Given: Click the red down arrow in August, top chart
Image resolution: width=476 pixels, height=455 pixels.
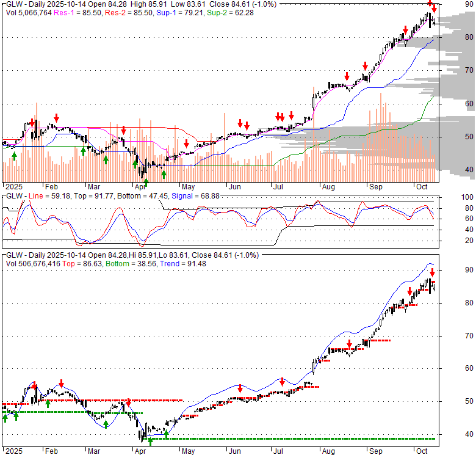Looking at the screenshot, I should coord(347,76).
